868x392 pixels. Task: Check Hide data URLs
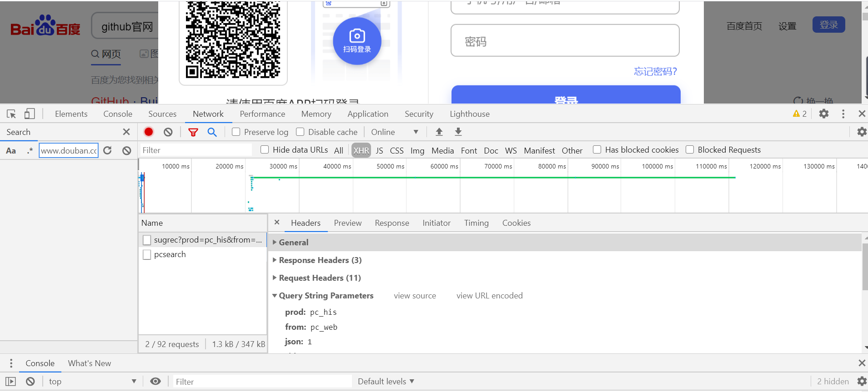coord(265,149)
